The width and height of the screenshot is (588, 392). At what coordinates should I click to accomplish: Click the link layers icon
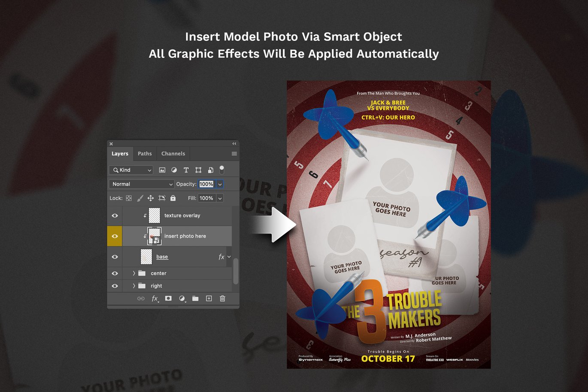[141, 298]
